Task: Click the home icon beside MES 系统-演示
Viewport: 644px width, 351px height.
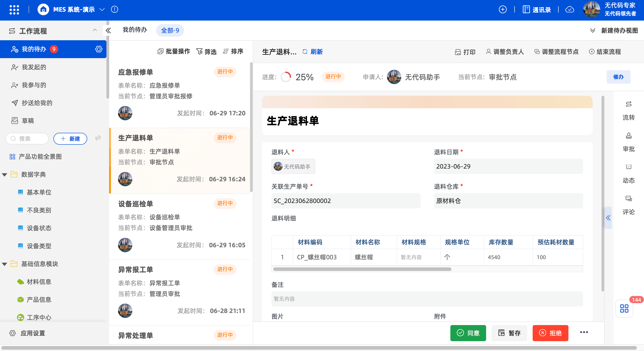Action: tap(43, 10)
